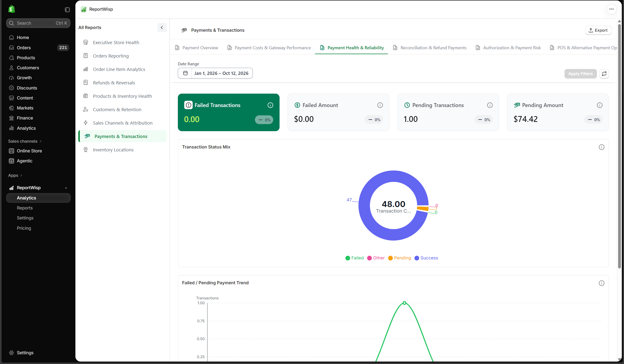Click the ReportWisp app icon in header

pos(84,9)
